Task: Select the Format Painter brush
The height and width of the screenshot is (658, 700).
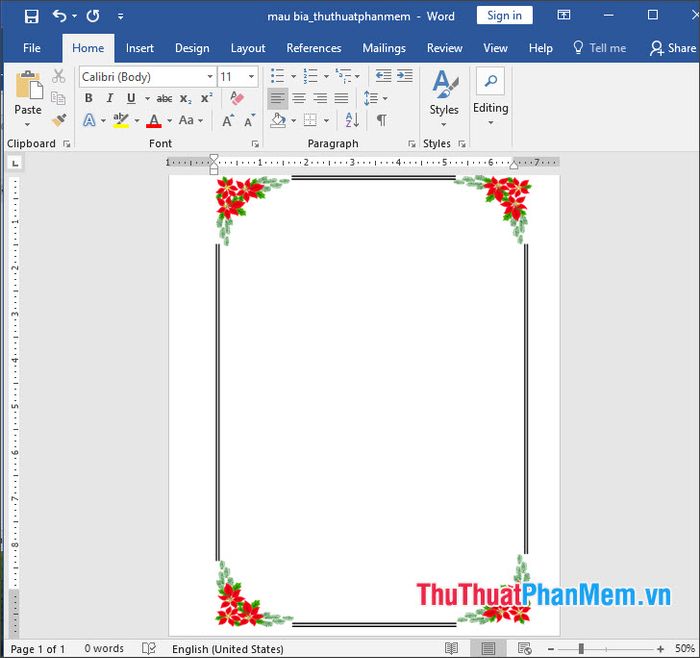Action: 58,120
